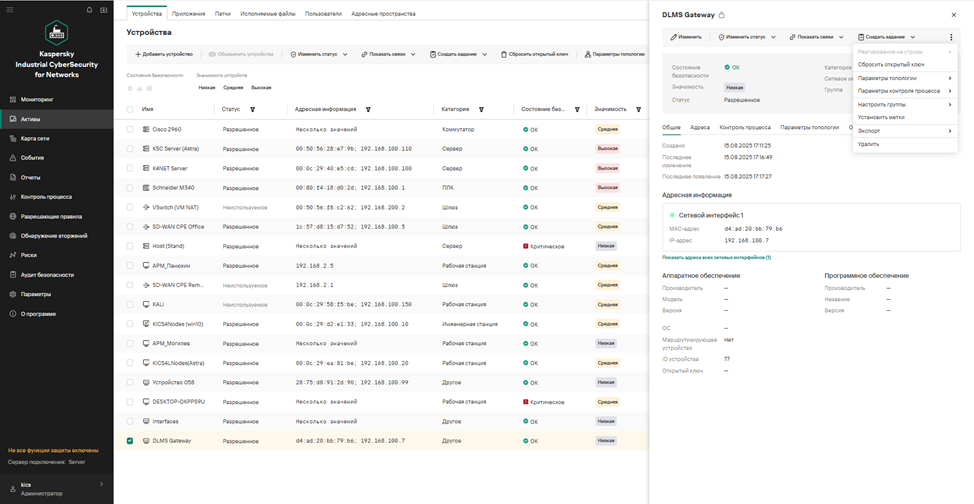This screenshot has width=974, height=504.
Task: Click the user avatar icon for kics
Action: [13, 488]
